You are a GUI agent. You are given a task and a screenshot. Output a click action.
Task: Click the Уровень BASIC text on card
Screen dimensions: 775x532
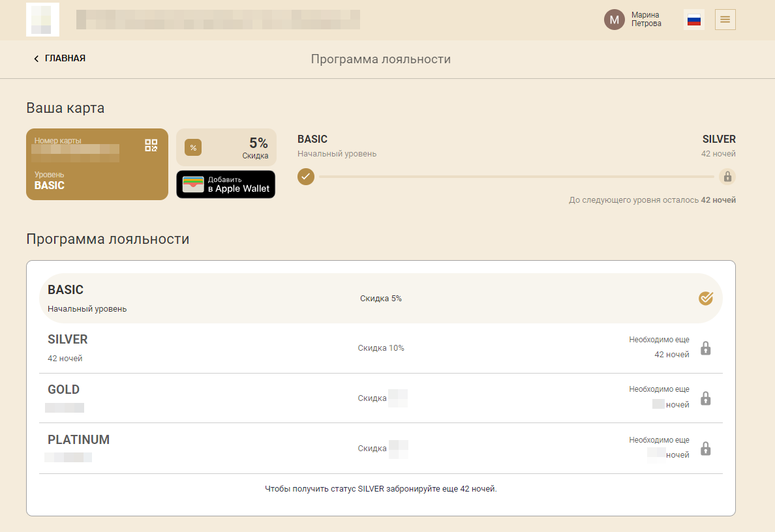(50, 181)
